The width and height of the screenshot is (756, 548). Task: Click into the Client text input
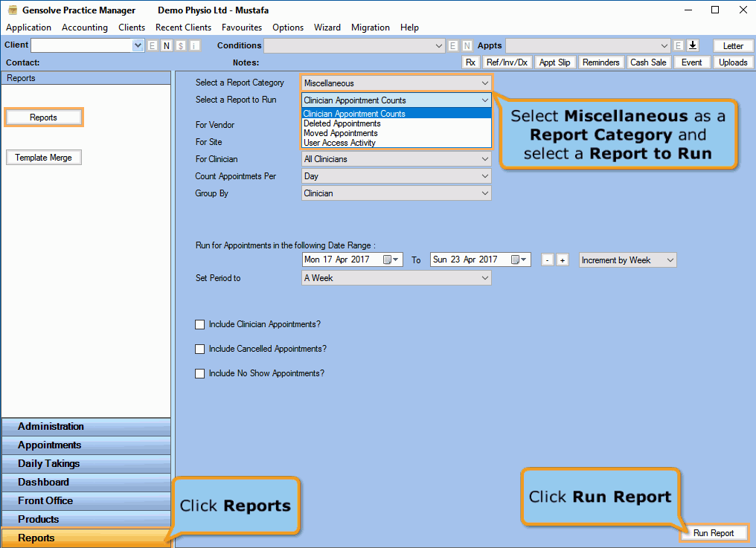82,46
